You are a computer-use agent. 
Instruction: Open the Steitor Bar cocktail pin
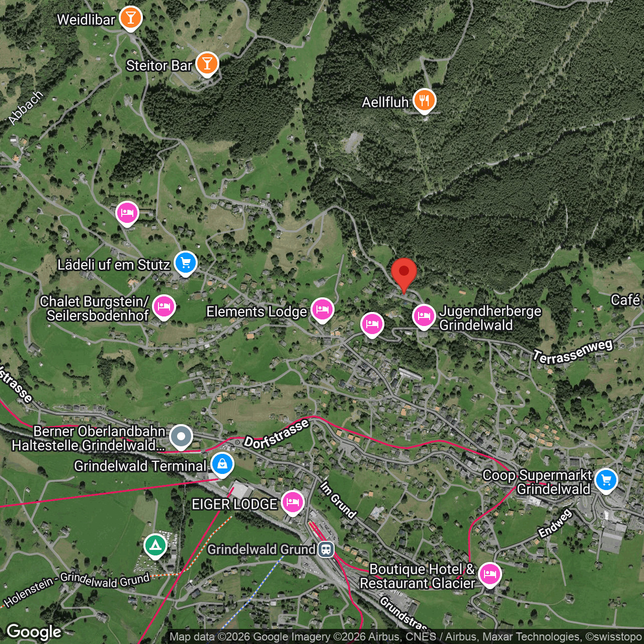point(207,64)
